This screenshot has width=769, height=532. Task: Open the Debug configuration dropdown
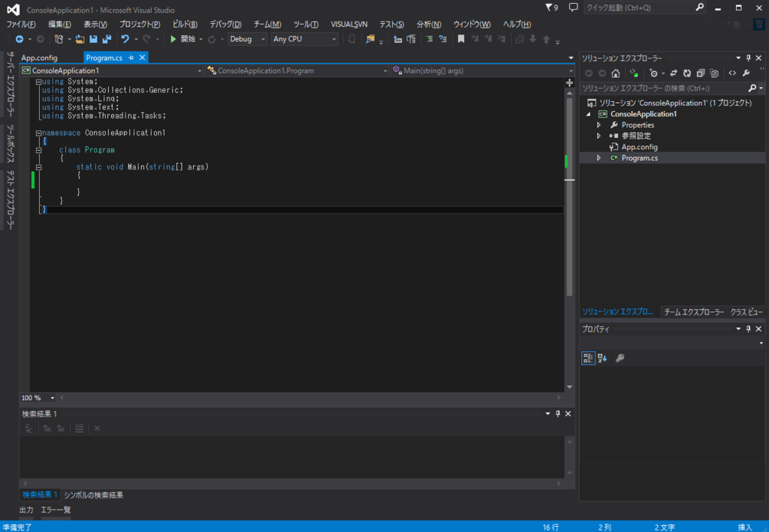247,39
